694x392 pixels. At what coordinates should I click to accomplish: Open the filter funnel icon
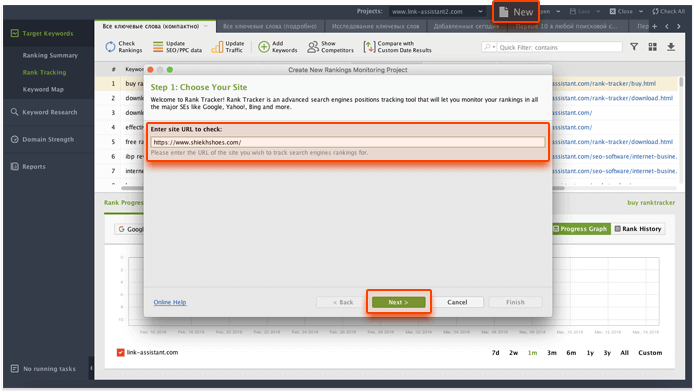634,46
